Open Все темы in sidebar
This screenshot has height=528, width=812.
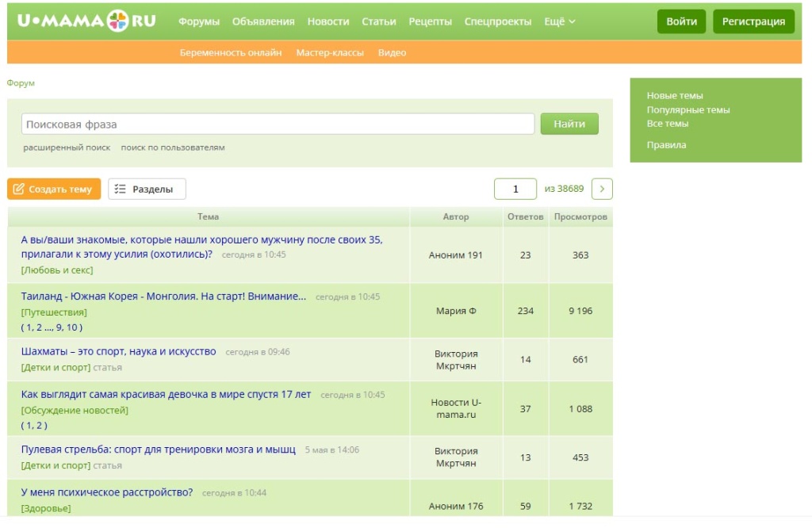[x=668, y=124]
